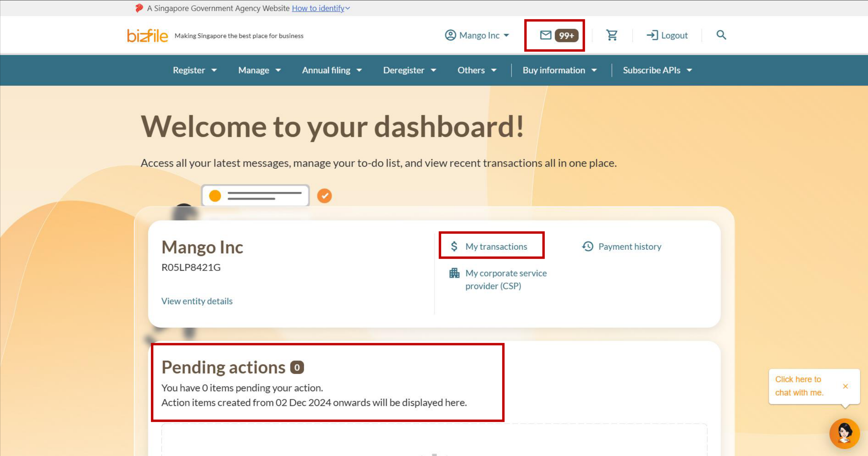Image resolution: width=868 pixels, height=456 pixels.
Task: Open the Subscribe APIs menu arrow
Action: (689, 70)
